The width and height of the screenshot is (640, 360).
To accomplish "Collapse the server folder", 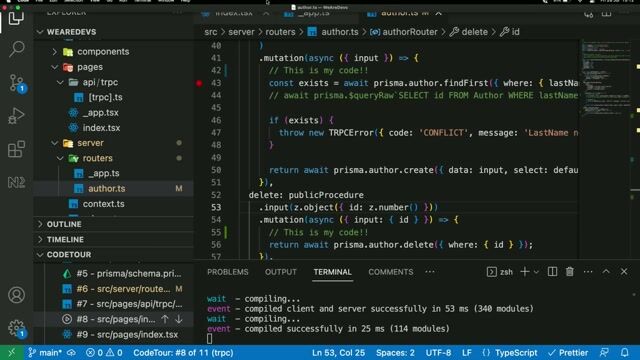I will pyautogui.click(x=55, y=143).
